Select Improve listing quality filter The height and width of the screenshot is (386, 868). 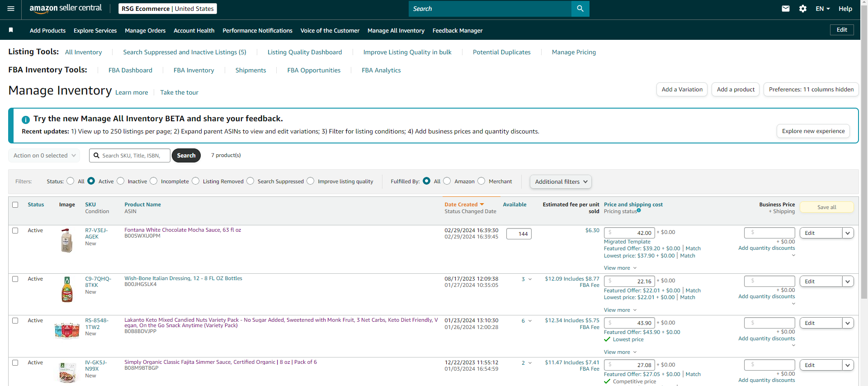(x=310, y=181)
